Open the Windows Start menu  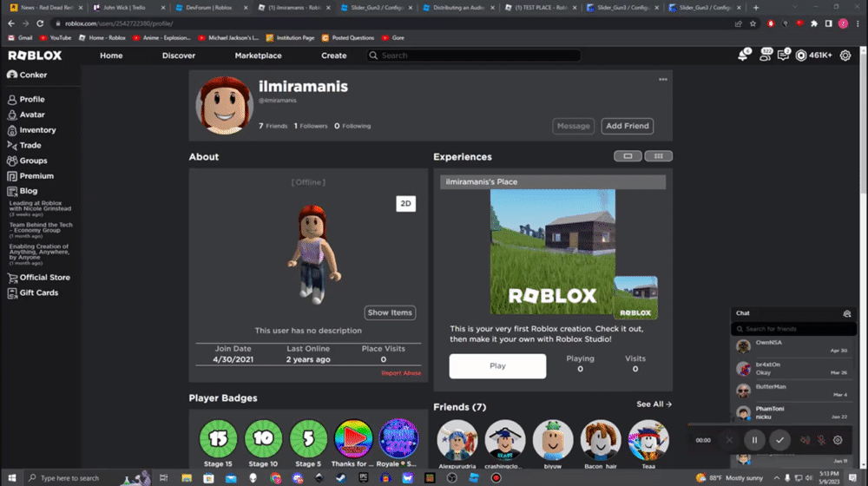(x=11, y=477)
